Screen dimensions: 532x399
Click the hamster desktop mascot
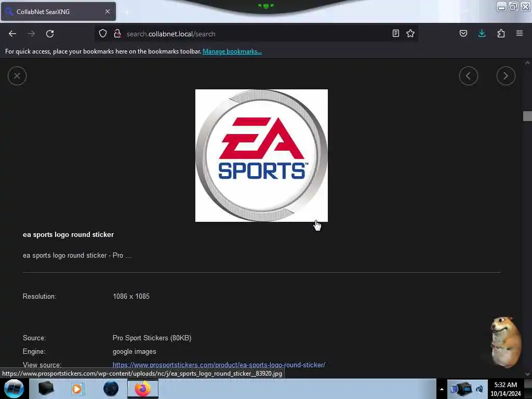506,342
